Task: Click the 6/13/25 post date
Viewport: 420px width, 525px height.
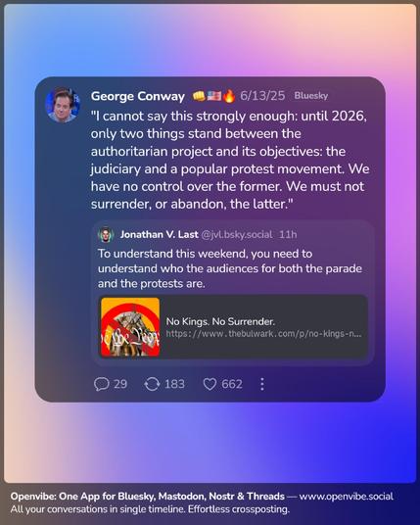Action: coord(262,96)
